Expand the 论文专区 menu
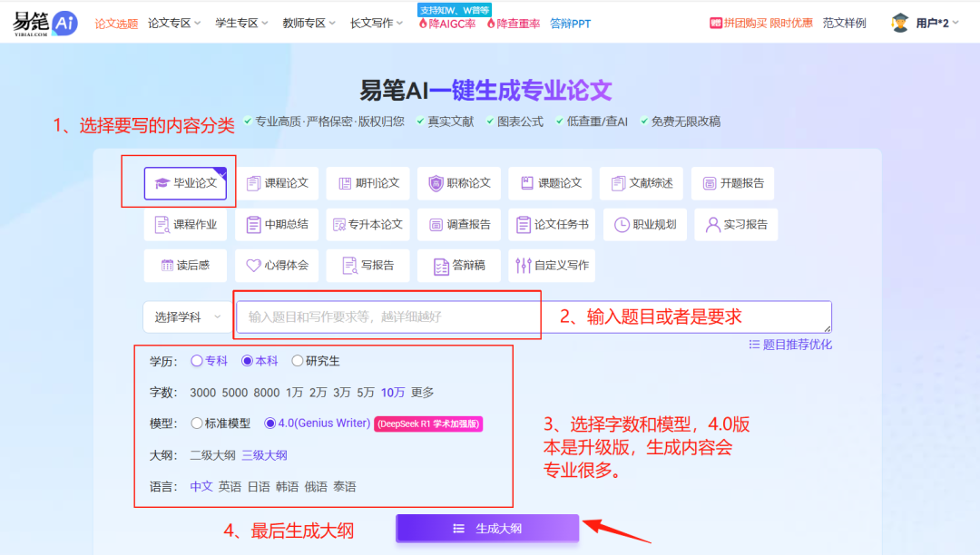Viewport: 980px width, 555px height. tap(174, 23)
